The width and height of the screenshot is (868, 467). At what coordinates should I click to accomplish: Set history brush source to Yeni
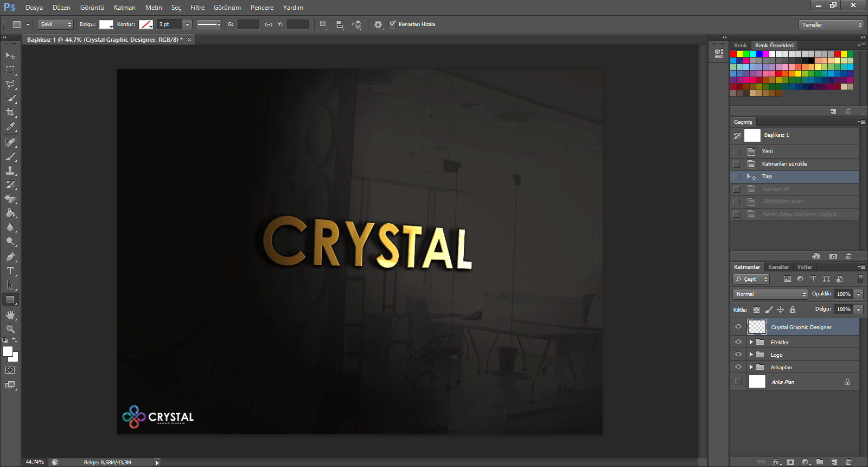click(737, 152)
